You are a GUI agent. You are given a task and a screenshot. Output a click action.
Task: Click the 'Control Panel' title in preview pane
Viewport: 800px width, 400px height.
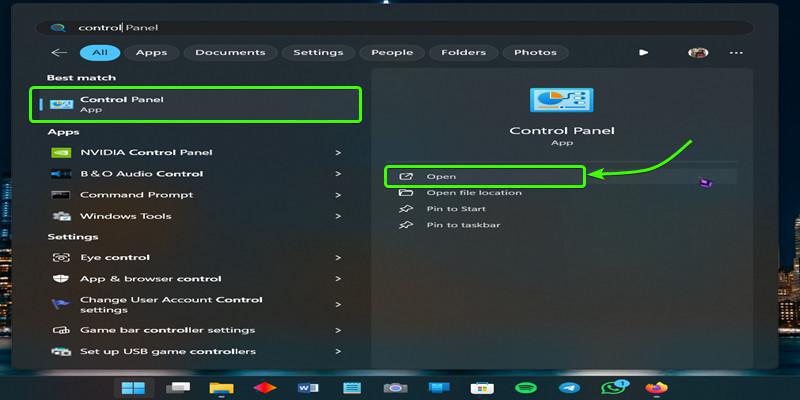coord(562,131)
